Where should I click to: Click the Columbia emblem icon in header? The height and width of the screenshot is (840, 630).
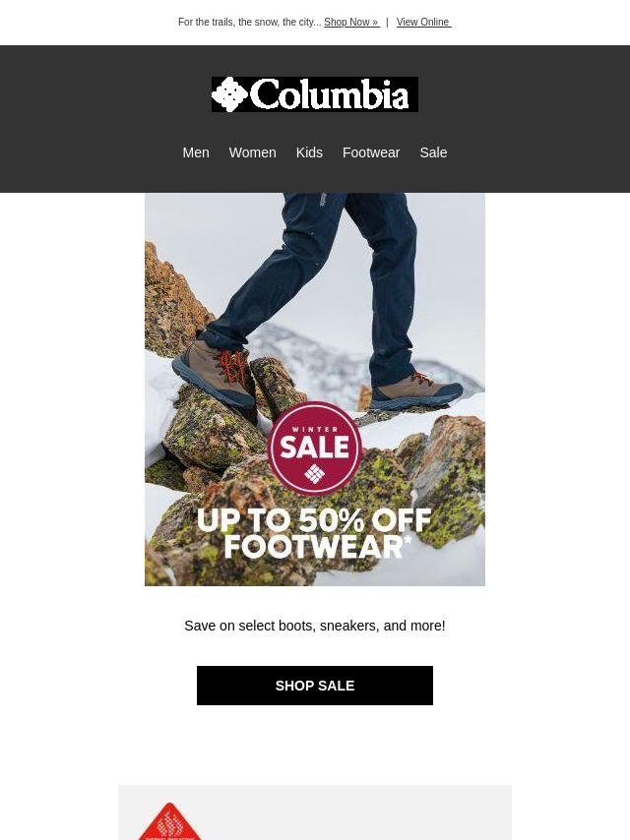coord(229,94)
